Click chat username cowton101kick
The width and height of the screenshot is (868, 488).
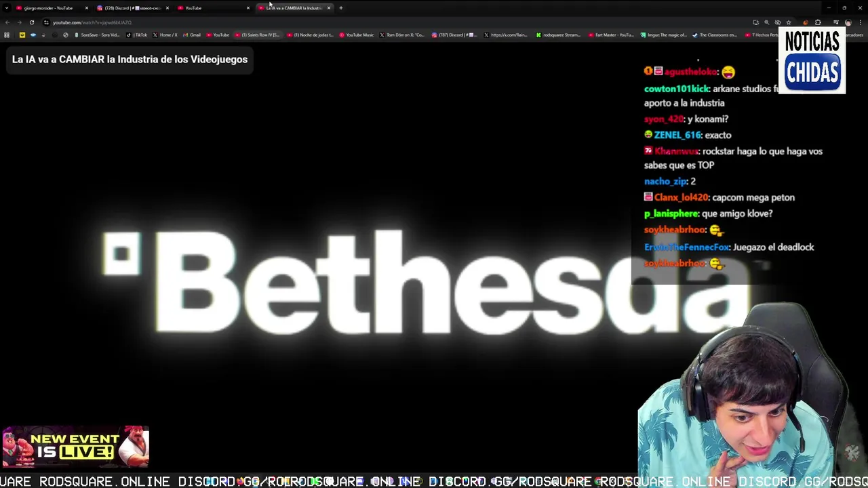point(677,89)
